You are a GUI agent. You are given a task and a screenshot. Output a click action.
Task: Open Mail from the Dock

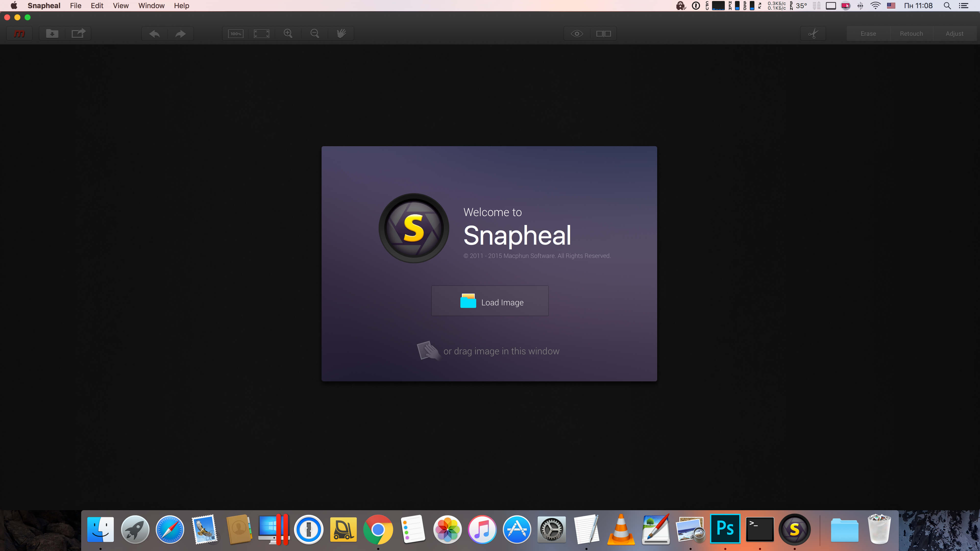(205, 529)
